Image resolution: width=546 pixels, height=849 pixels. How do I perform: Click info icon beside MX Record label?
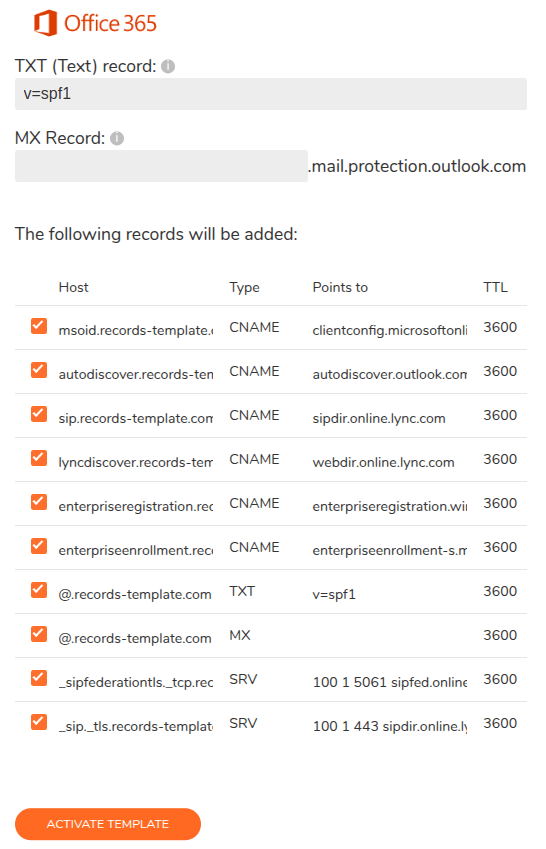pos(117,139)
